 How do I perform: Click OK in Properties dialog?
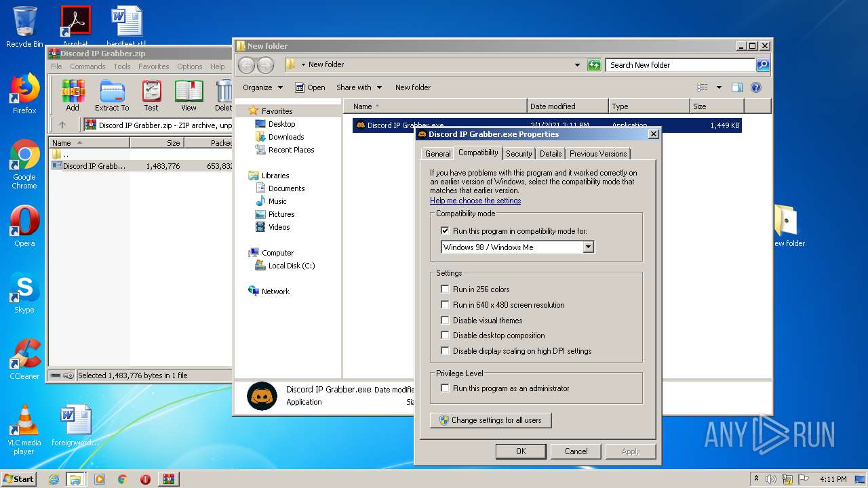pos(521,451)
